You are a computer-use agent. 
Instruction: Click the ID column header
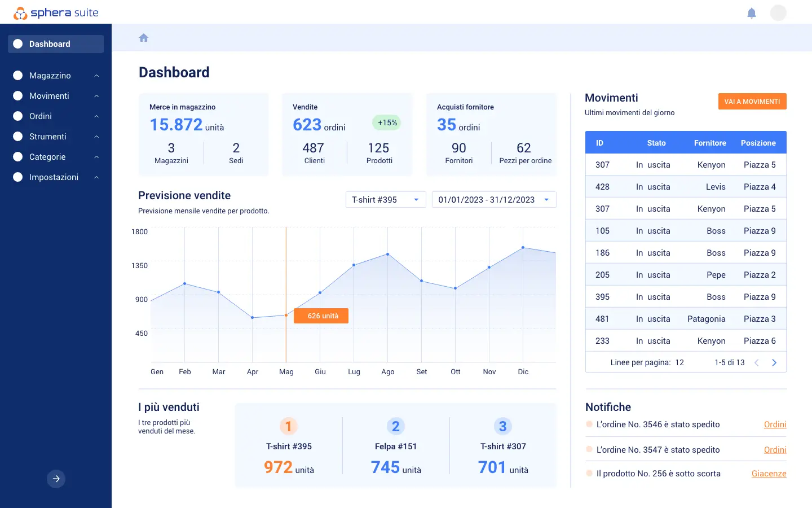(x=599, y=143)
